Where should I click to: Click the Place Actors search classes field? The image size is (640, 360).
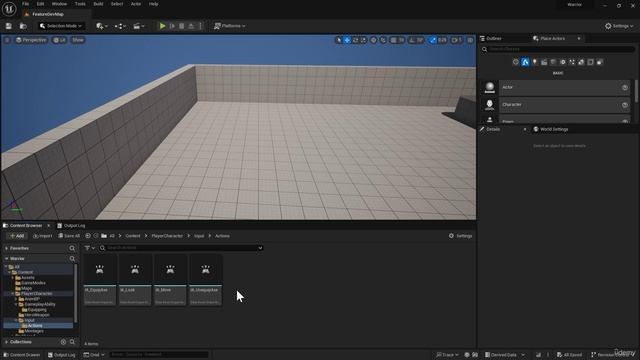click(x=558, y=49)
